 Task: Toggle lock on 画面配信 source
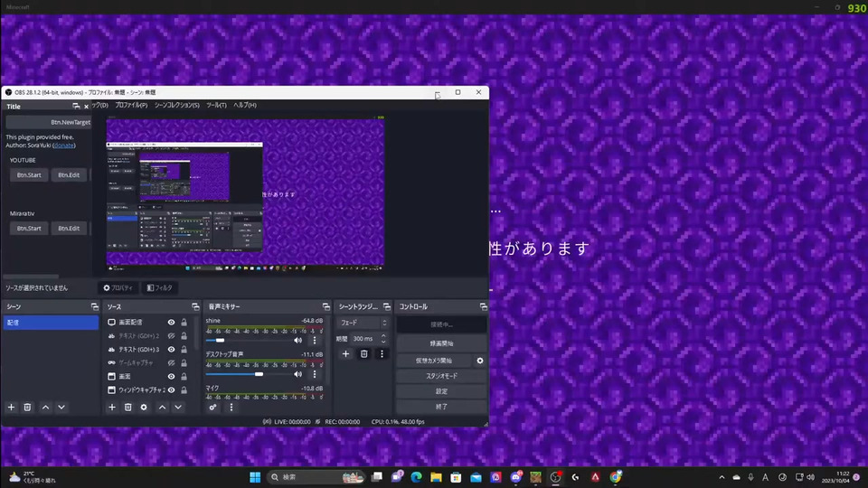click(184, 322)
